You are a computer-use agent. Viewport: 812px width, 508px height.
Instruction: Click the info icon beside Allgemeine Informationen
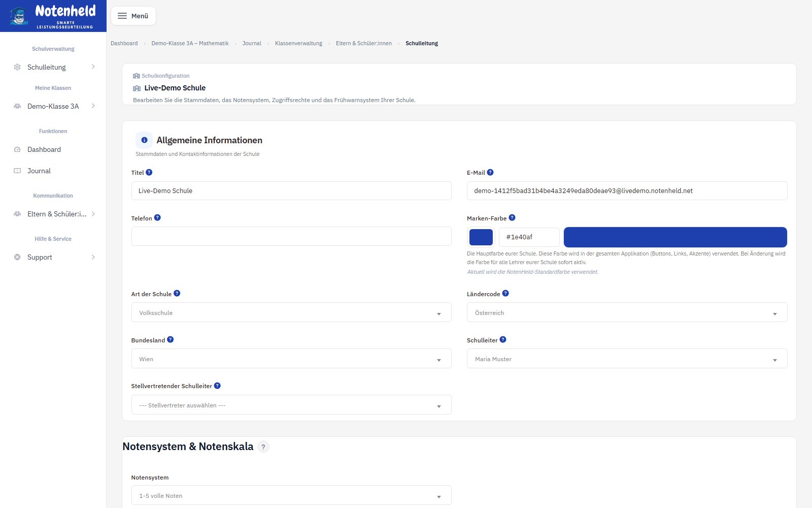pos(144,140)
